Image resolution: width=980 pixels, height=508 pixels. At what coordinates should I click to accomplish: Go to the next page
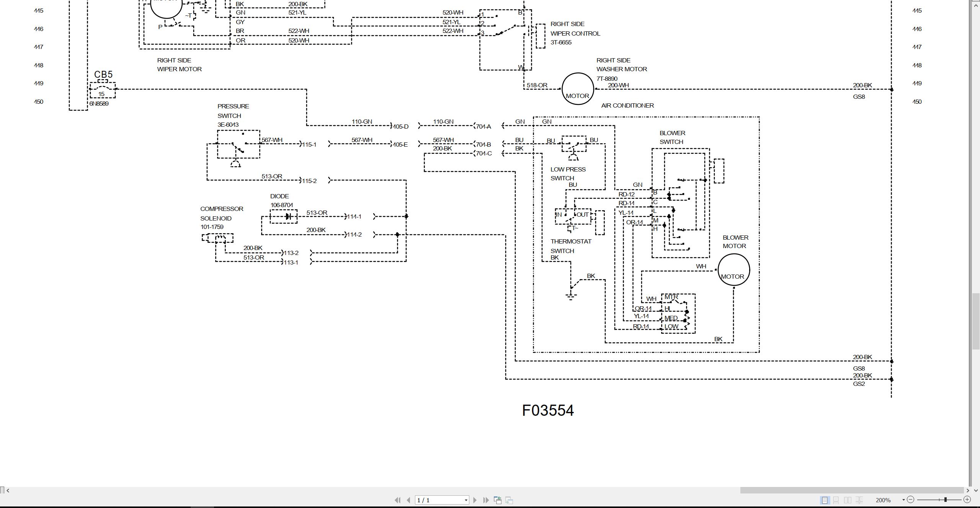click(475, 500)
